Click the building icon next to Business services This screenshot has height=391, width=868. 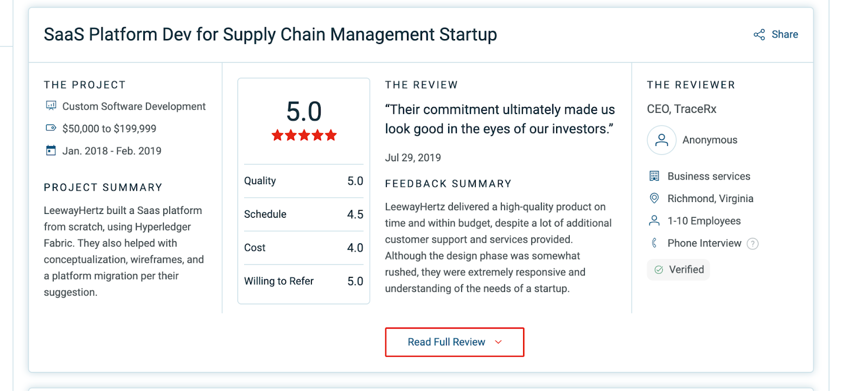(x=654, y=176)
